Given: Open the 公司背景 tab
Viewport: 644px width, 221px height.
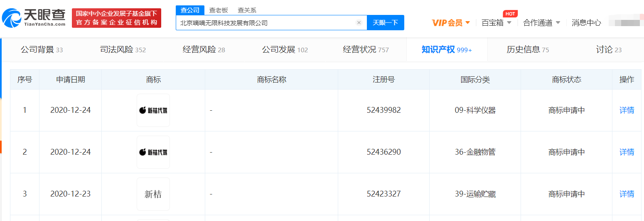Looking at the screenshot, I should 42,50.
